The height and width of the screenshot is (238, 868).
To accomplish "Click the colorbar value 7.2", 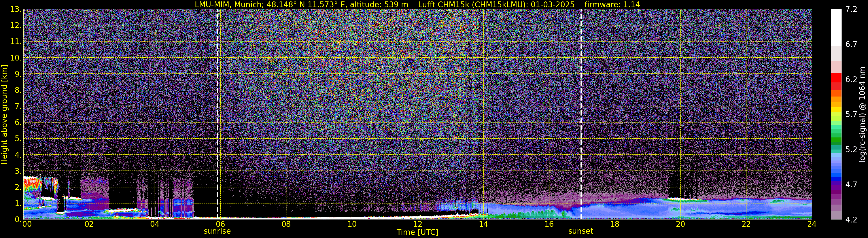I will (851, 9).
